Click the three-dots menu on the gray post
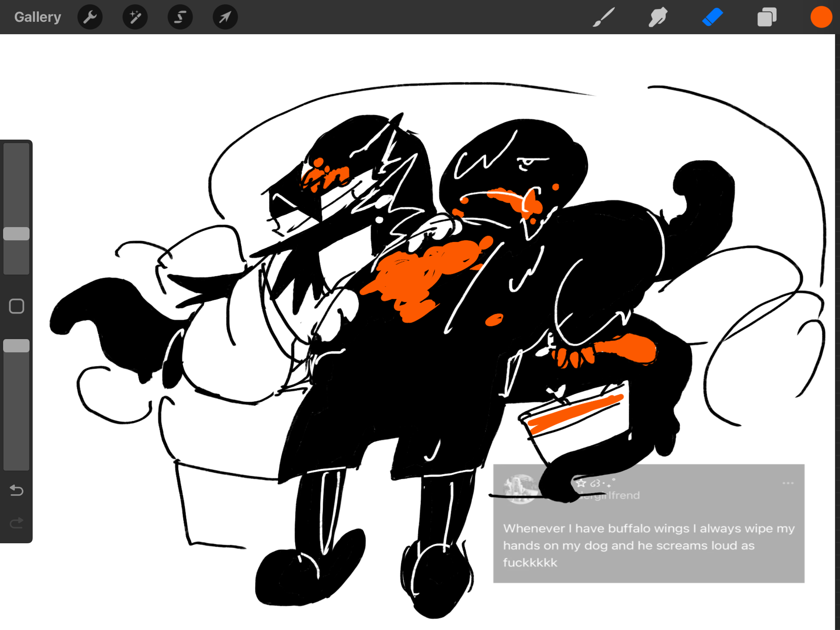The height and width of the screenshot is (630, 840). tap(788, 483)
